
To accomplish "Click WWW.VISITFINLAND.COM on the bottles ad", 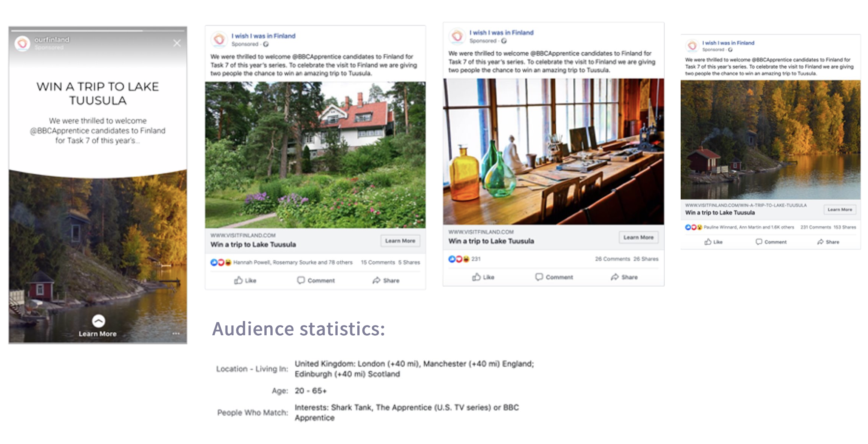I will point(481,232).
